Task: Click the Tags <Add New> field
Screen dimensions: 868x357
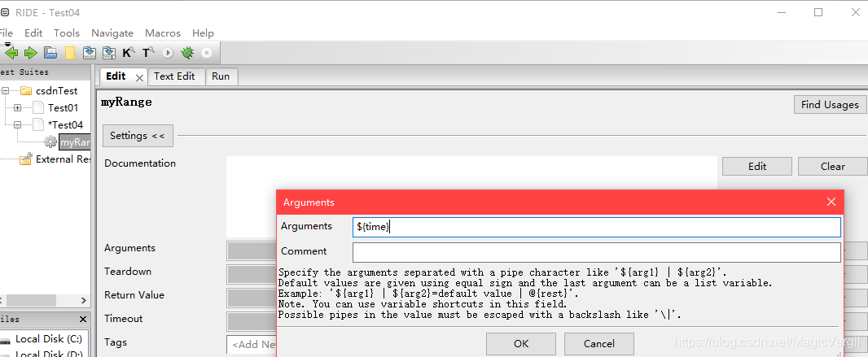Action: pyautogui.click(x=252, y=344)
